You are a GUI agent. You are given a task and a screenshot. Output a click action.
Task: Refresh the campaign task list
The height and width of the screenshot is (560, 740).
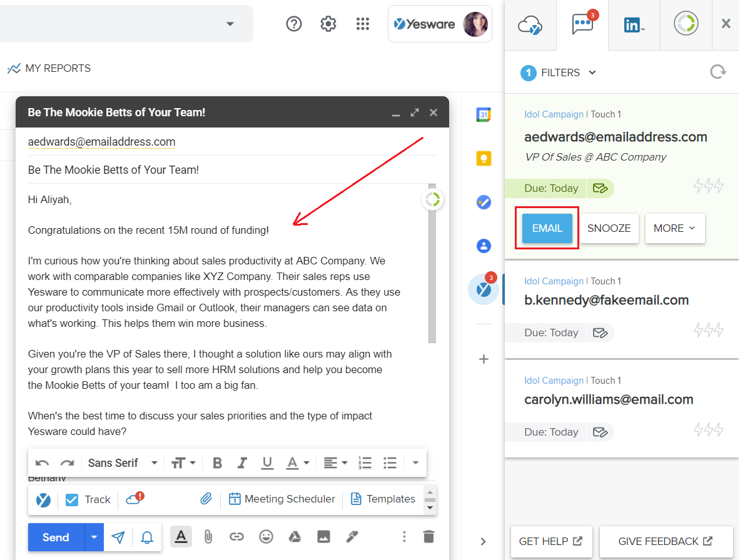[x=718, y=72]
